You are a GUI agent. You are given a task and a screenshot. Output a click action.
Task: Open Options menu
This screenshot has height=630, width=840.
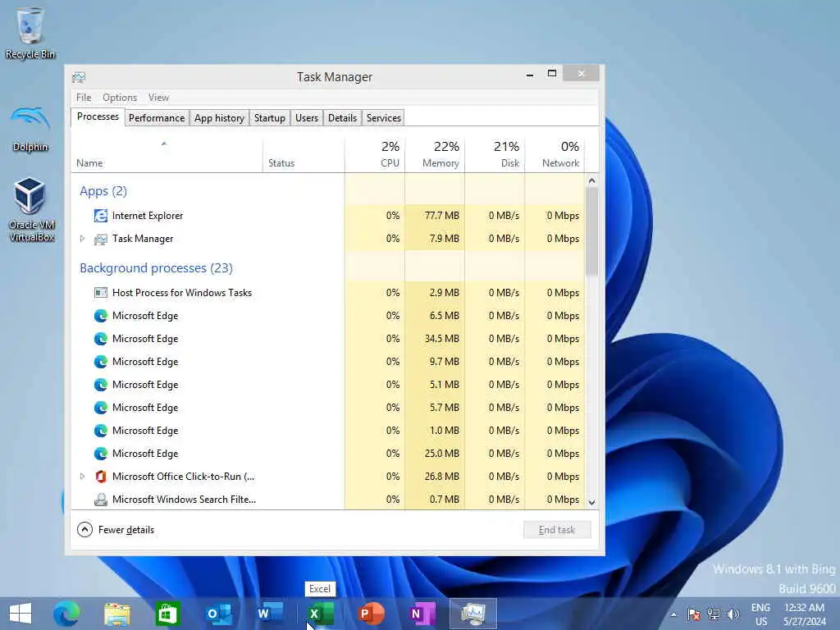[x=120, y=98]
